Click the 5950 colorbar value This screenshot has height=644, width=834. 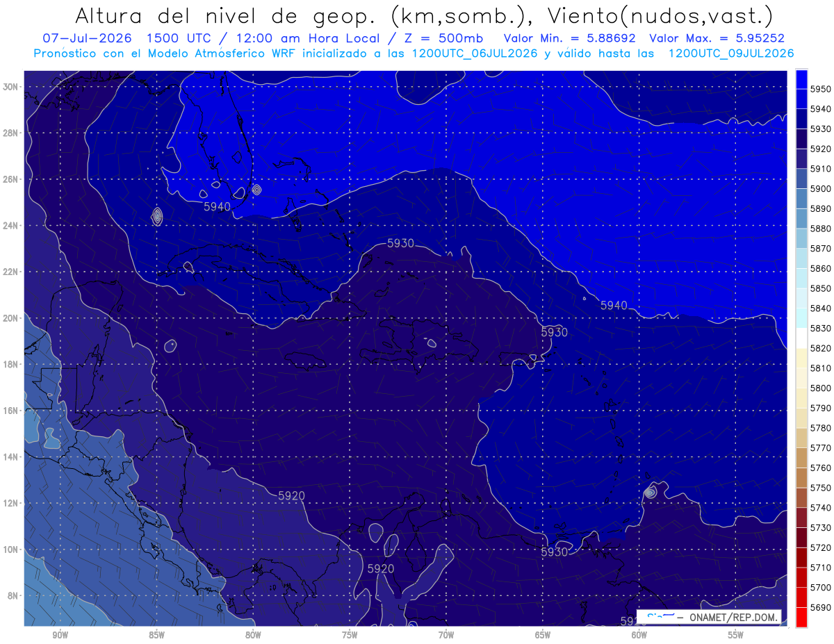pos(821,89)
